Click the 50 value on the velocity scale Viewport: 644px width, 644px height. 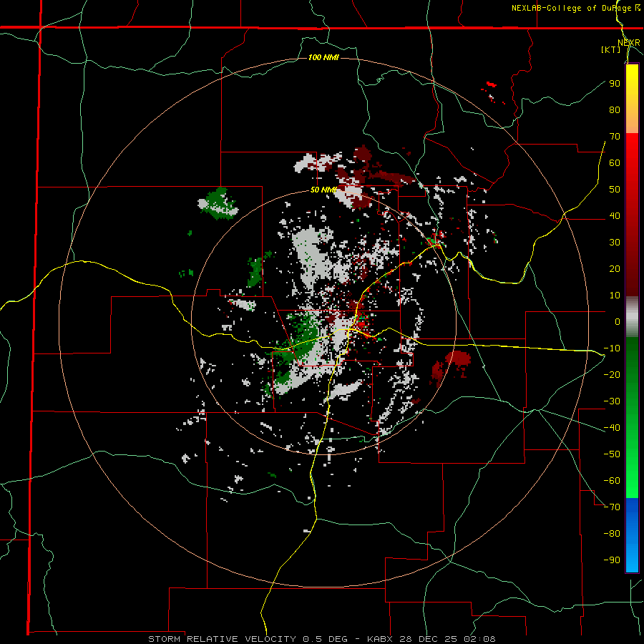(615, 190)
